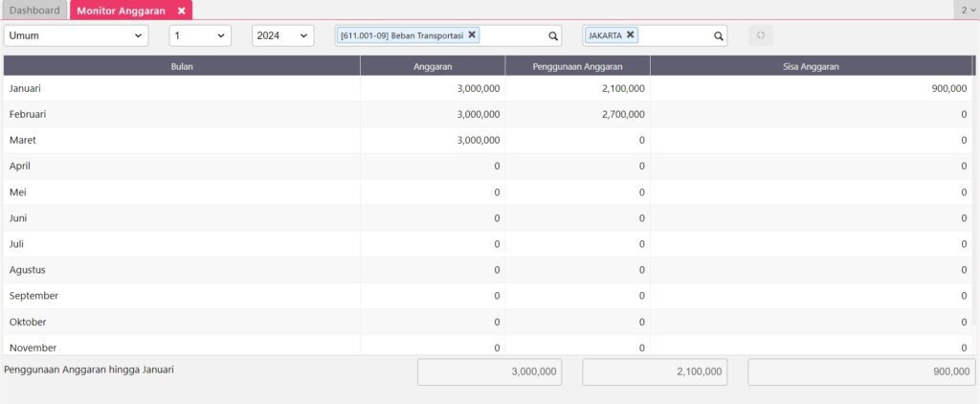Remove the JAKARTA filter tag
Image resolution: width=980 pixels, height=404 pixels.
pyautogui.click(x=631, y=34)
